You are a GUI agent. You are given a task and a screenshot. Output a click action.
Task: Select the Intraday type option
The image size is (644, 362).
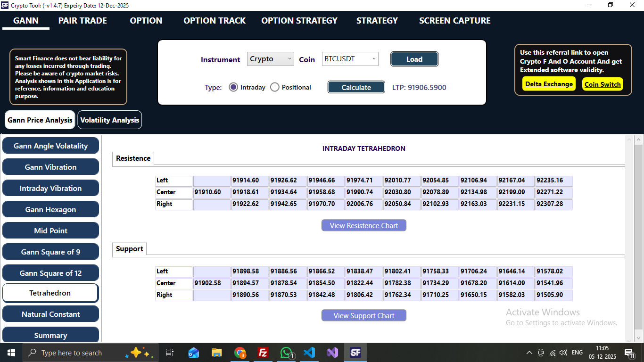234,87
